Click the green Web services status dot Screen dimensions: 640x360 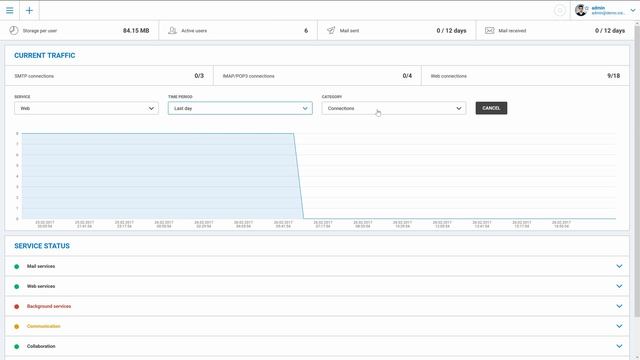coord(17,287)
